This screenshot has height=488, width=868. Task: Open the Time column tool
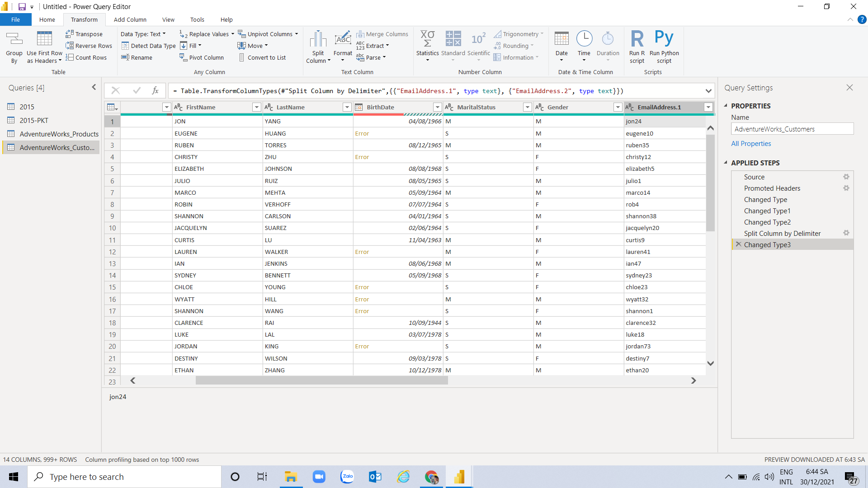pos(584,47)
